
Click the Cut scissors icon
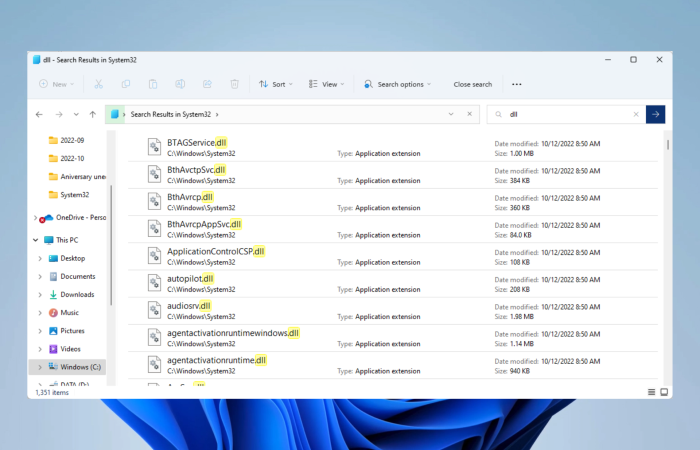[x=99, y=84]
